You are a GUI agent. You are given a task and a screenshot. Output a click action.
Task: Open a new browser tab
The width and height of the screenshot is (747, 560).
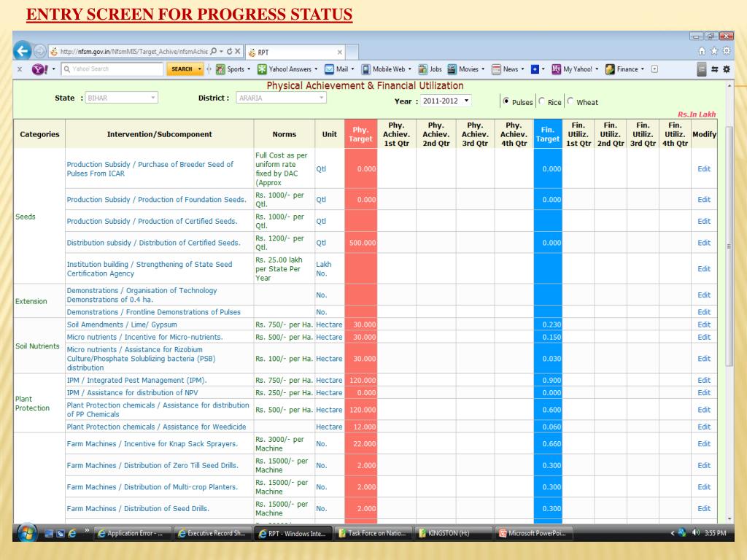(x=352, y=52)
